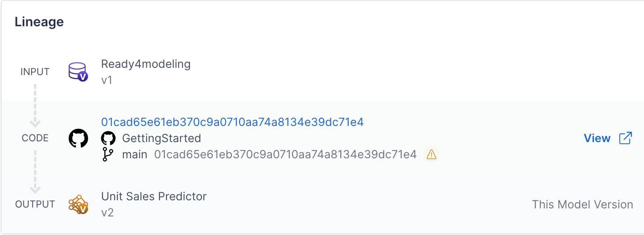The height and width of the screenshot is (235, 644).
Task: Click the git branch icon beside main
Action: click(x=108, y=154)
